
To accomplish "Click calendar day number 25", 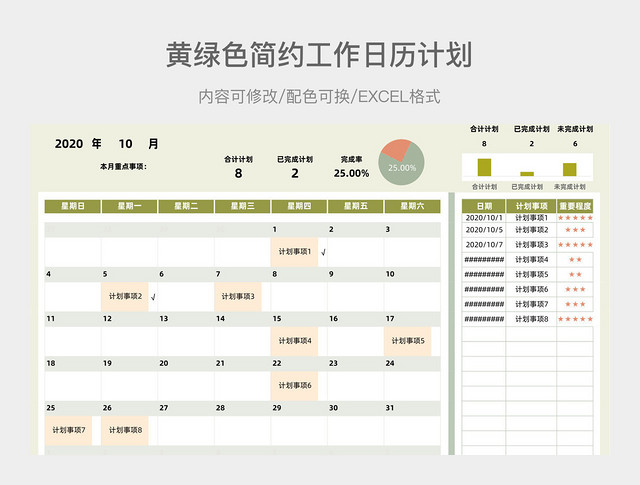I will [51, 408].
